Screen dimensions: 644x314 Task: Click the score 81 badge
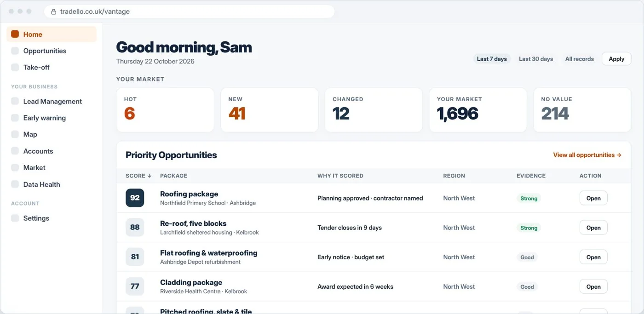[135, 257]
